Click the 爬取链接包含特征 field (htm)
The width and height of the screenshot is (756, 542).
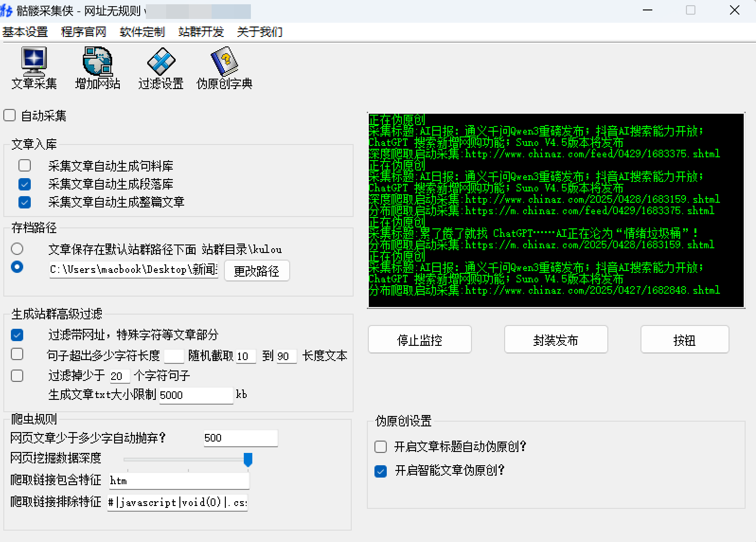(x=179, y=481)
